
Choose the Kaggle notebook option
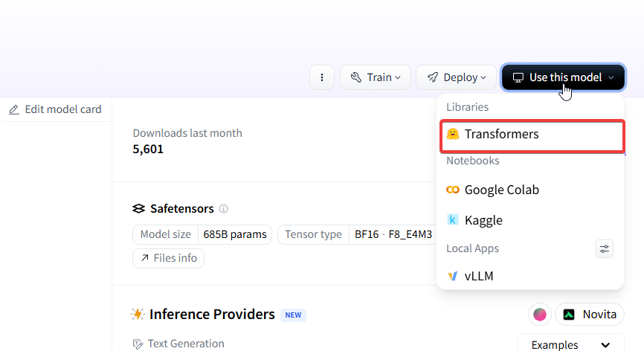[483, 220]
